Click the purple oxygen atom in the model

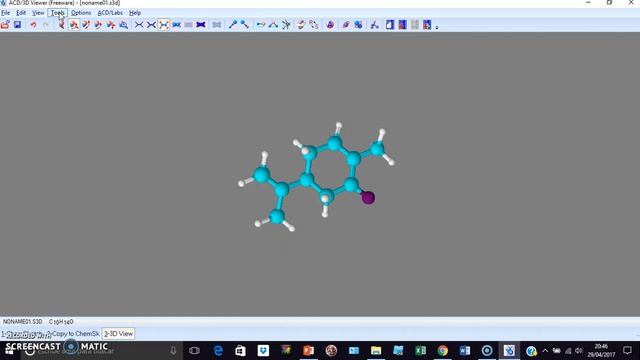(x=368, y=198)
